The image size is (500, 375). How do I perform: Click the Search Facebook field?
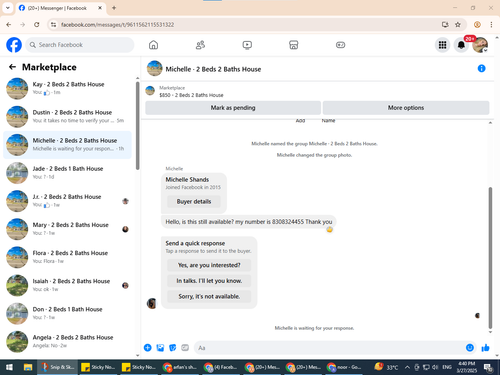[x=80, y=45]
